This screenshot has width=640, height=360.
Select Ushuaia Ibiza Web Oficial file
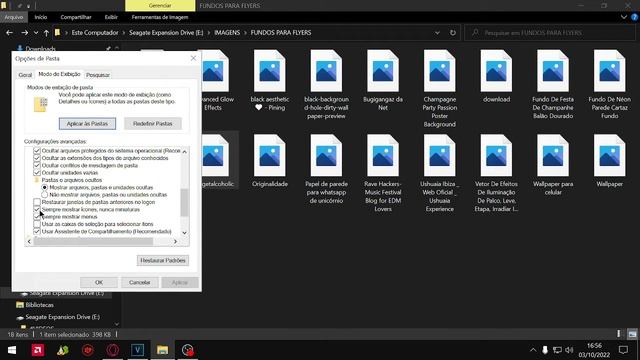tap(440, 173)
